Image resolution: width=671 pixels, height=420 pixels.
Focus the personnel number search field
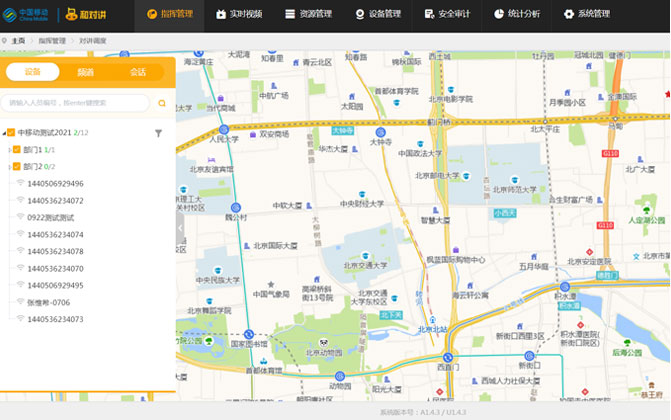coord(75,103)
